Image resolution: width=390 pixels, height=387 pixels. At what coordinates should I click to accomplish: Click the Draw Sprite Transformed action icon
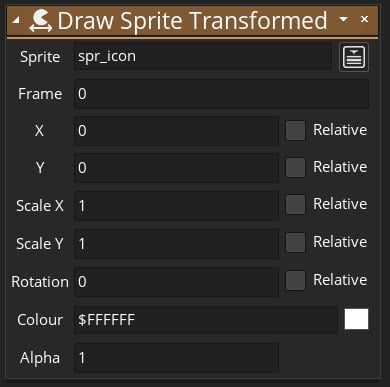click(40, 21)
